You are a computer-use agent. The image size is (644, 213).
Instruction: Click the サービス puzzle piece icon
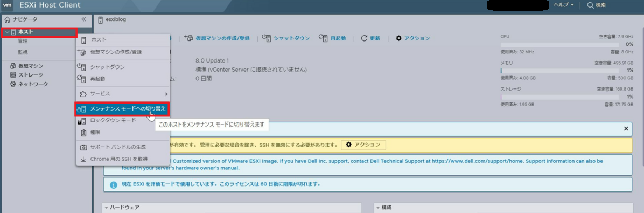click(x=83, y=94)
